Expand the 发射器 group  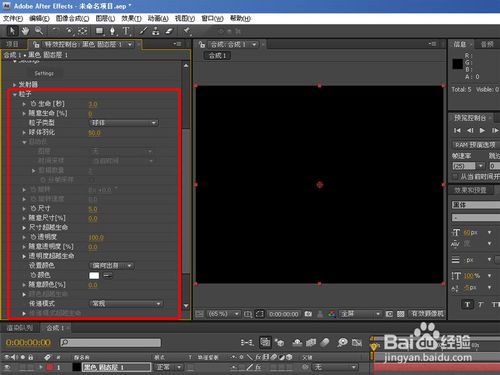click(14, 85)
